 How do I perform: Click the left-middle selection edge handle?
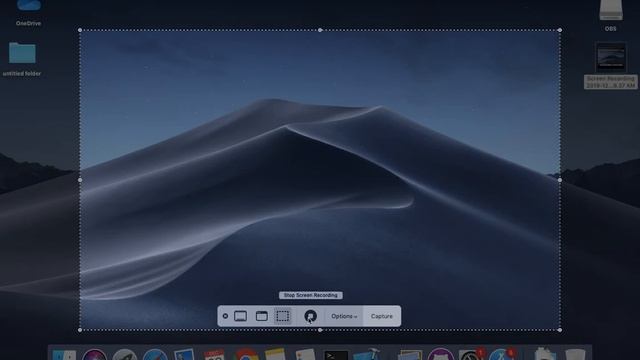(x=80, y=180)
